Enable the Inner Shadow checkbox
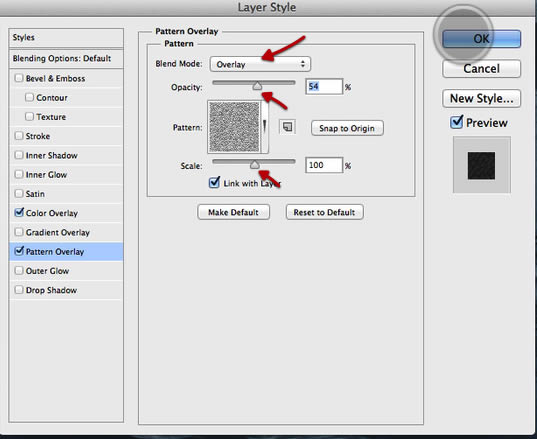This screenshot has height=439, width=537. coord(19,155)
